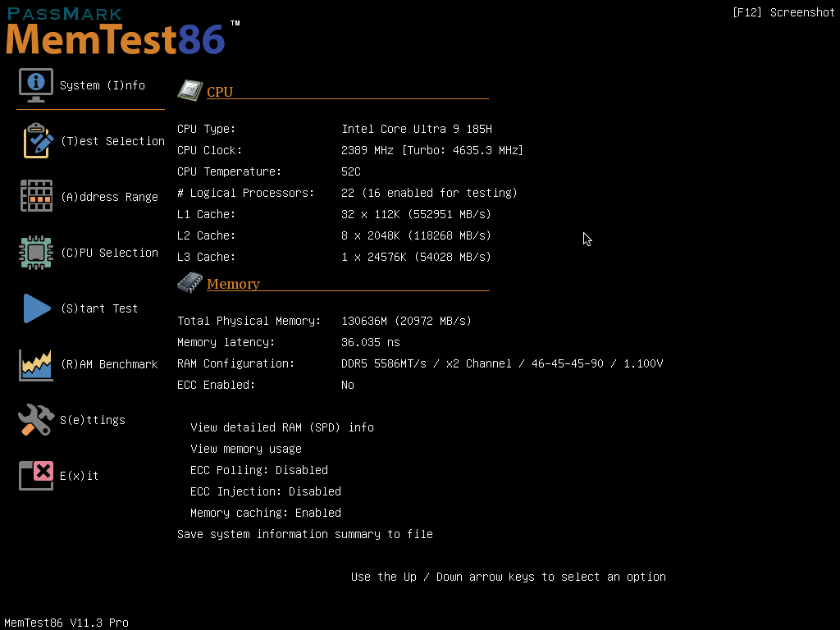Toggle Memory caching: Enabled option
The width and height of the screenshot is (840, 630).
(x=265, y=513)
